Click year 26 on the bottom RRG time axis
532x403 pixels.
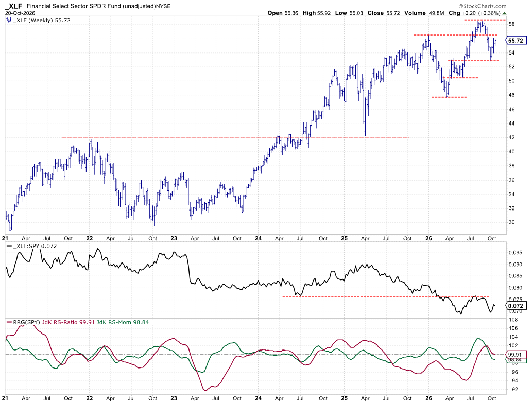click(x=428, y=398)
